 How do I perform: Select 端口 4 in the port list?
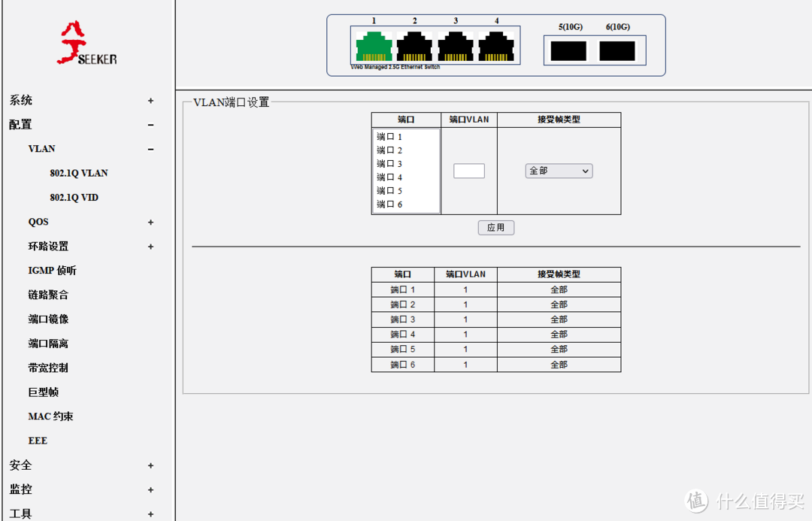point(406,177)
